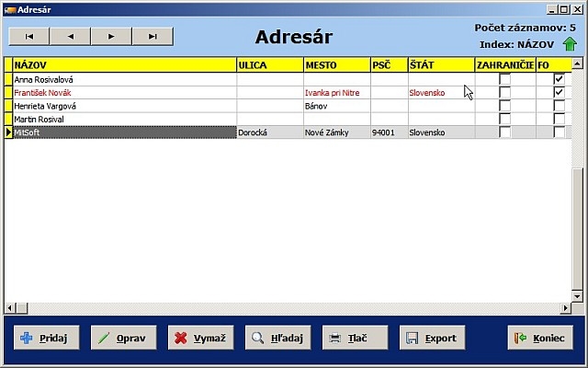Toggle FO checkbox for Anna Rosivalová
The height and width of the screenshot is (368, 588).
click(x=559, y=79)
